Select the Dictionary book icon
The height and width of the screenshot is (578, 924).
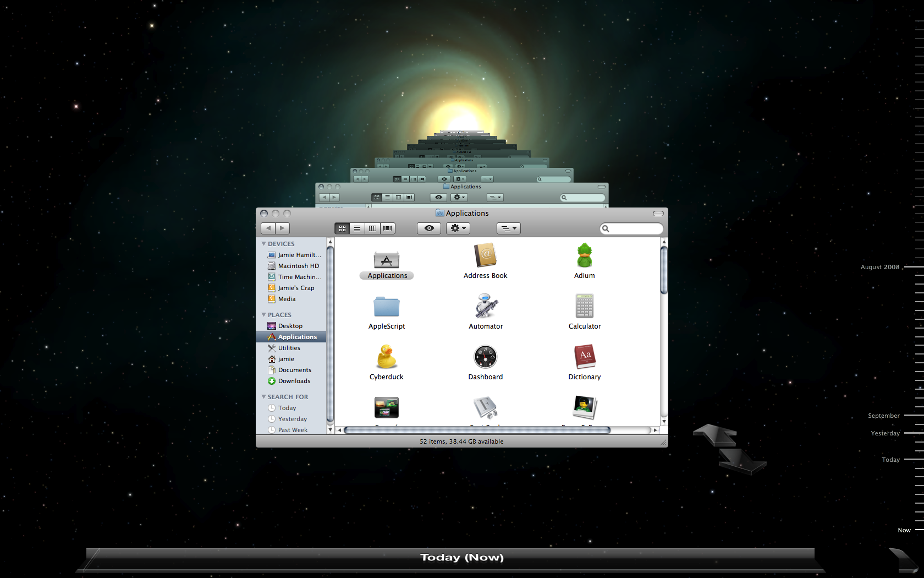pyautogui.click(x=585, y=357)
